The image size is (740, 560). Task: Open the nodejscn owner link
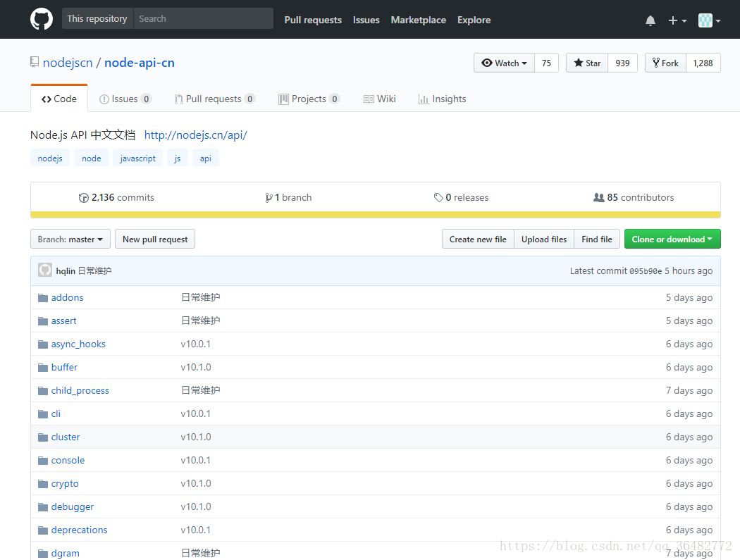tap(68, 62)
